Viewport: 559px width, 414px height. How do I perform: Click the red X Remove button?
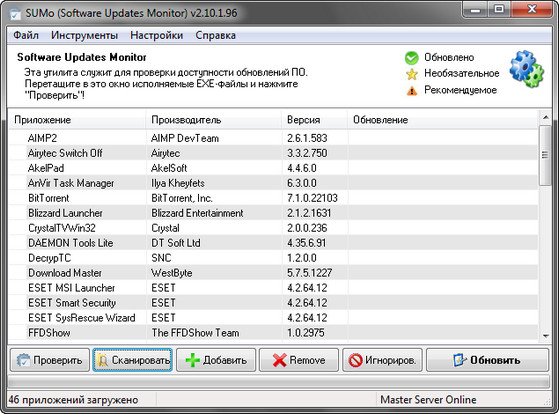coord(299,360)
